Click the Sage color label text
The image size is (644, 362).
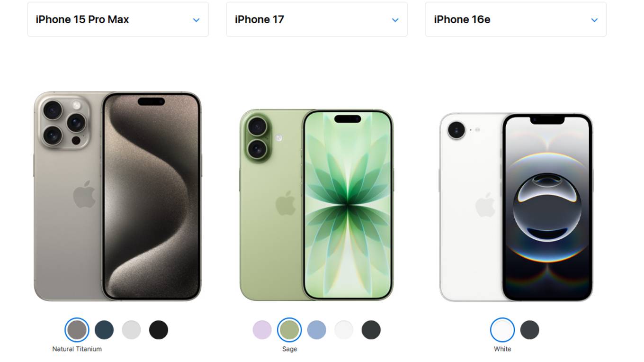coord(289,349)
